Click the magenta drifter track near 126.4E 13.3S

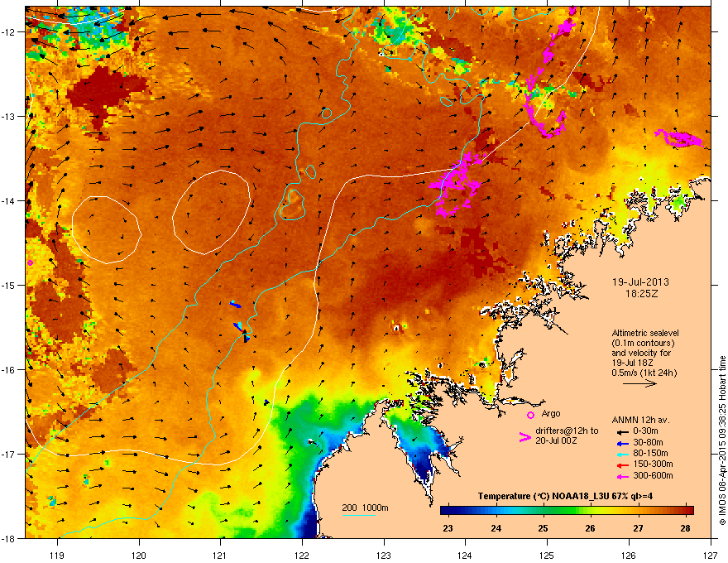(x=679, y=139)
